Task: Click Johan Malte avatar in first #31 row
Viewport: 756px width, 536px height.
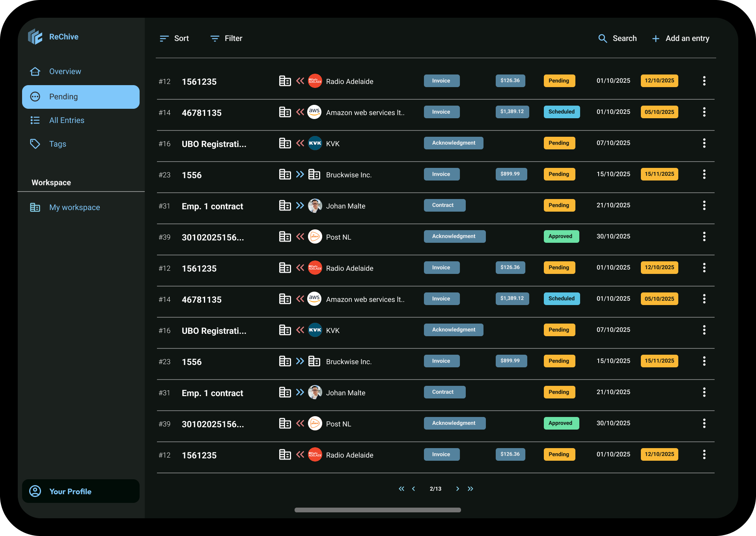Action: [x=315, y=206]
